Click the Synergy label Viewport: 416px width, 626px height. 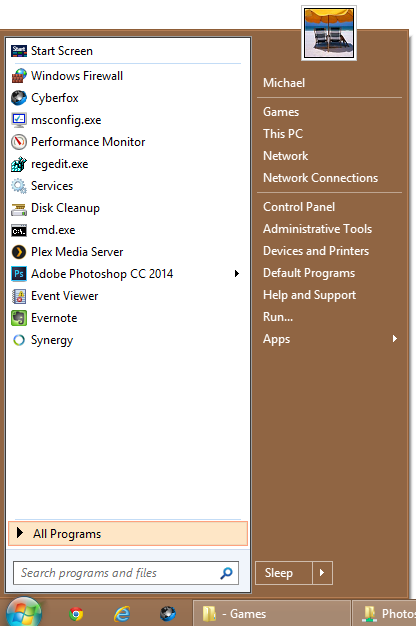coord(52,340)
